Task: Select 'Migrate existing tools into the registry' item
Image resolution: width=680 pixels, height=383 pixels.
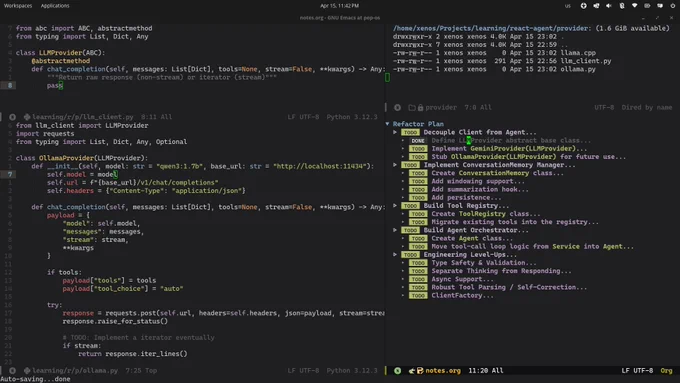Action: [x=515, y=222]
